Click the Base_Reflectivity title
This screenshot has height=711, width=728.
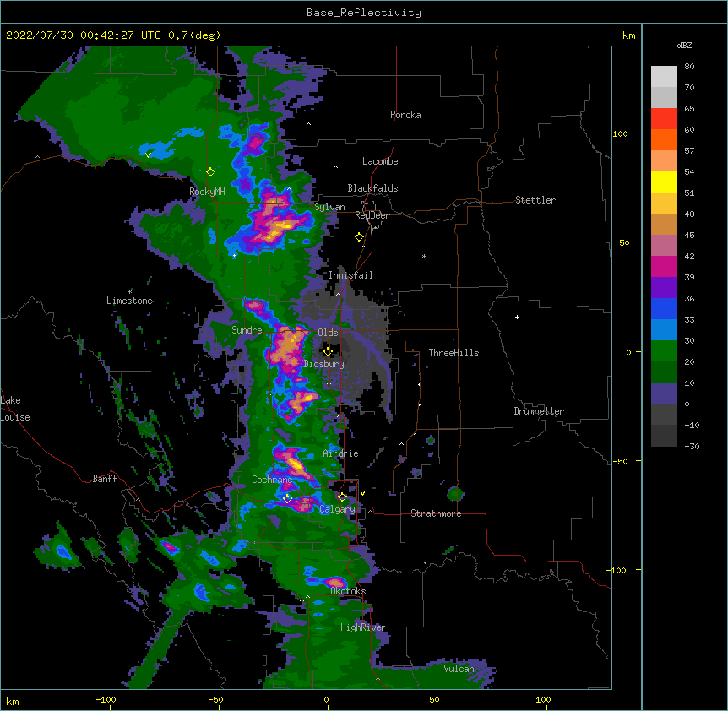[364, 13]
